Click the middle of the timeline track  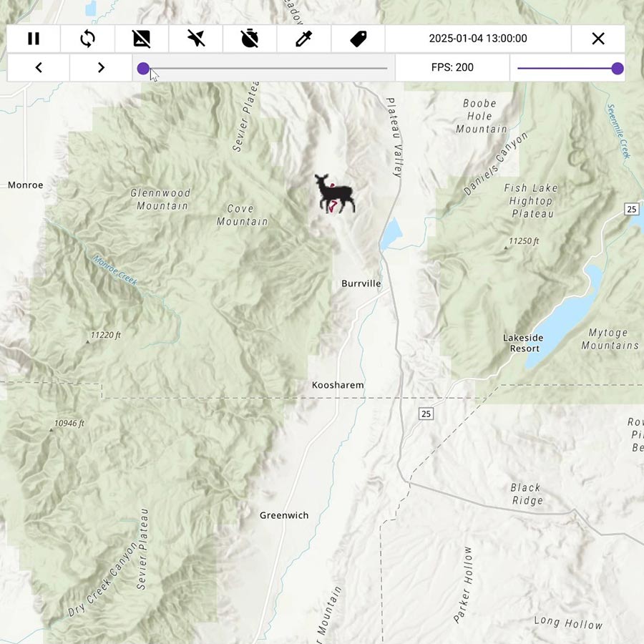[265, 69]
